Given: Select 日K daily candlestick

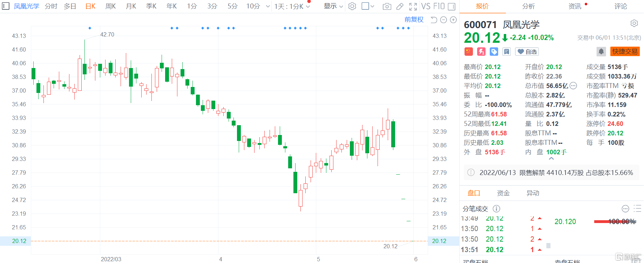Looking at the screenshot, I should tap(90, 6).
